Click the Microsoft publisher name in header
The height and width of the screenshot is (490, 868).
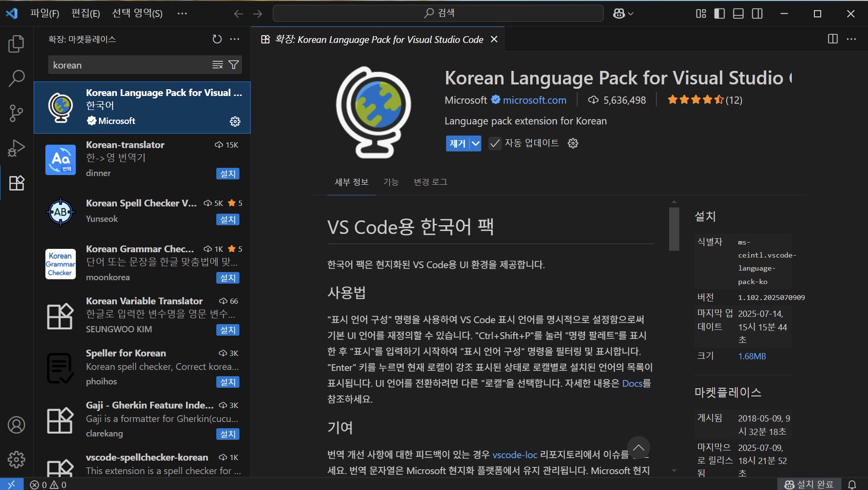(466, 100)
